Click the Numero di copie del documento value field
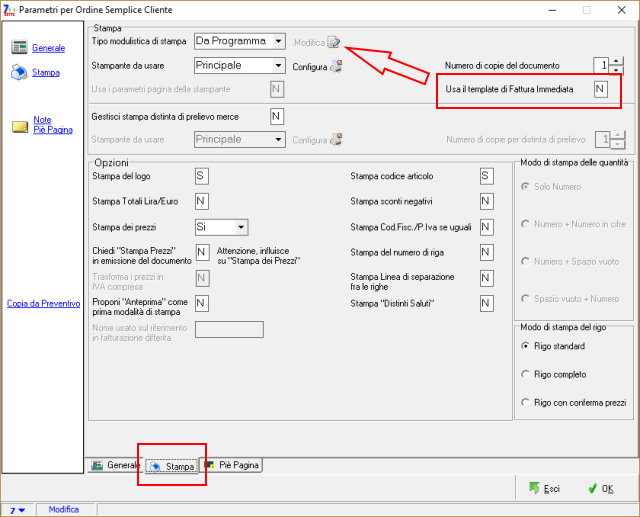Viewport: 640px width, 517px height. click(x=602, y=65)
